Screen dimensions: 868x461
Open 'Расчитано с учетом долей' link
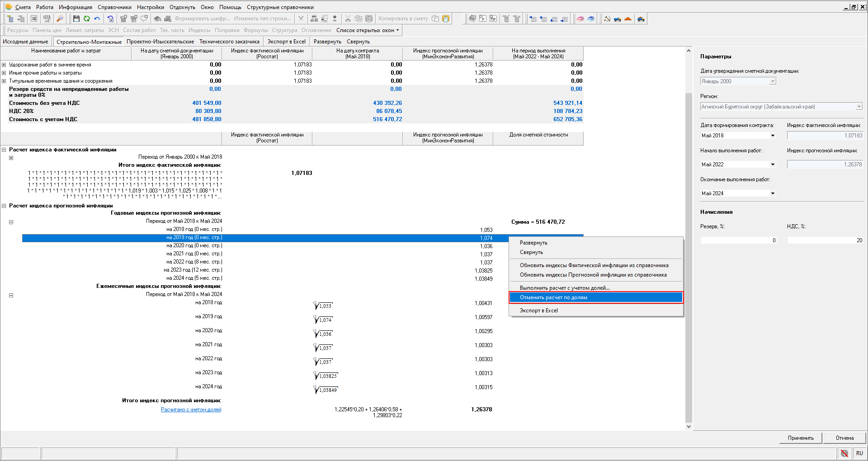[x=191, y=409]
